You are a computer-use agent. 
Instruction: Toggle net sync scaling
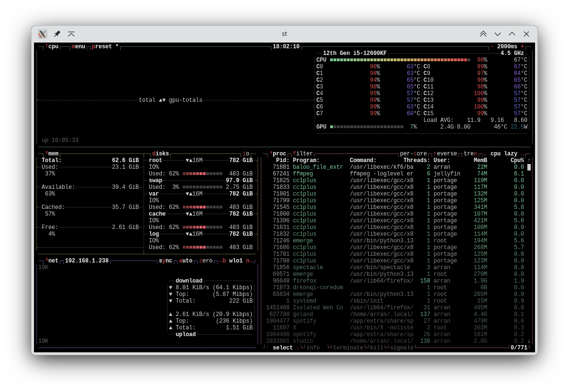click(x=166, y=261)
